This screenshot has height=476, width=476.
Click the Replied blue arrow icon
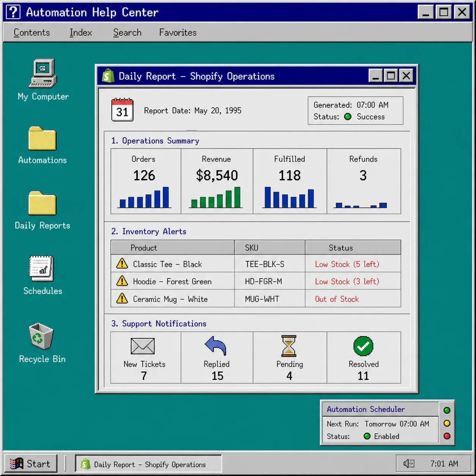(216, 345)
